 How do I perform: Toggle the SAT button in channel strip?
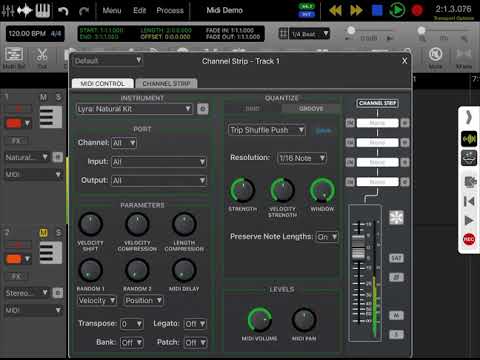396,258
